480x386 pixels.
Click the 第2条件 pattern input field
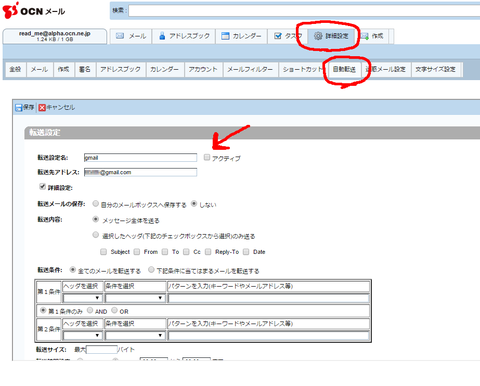click(x=269, y=335)
